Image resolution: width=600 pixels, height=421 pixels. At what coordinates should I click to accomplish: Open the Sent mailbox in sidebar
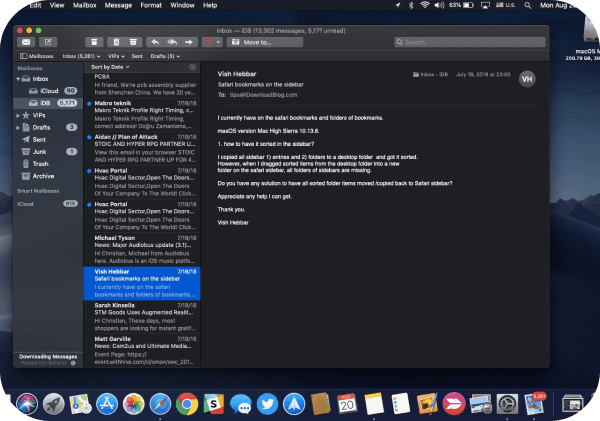tap(48, 140)
